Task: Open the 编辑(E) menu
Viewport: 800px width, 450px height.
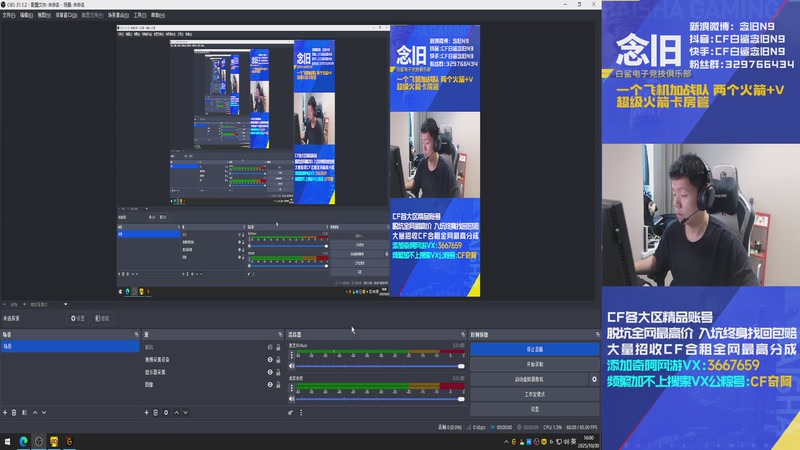Action: (x=26, y=15)
